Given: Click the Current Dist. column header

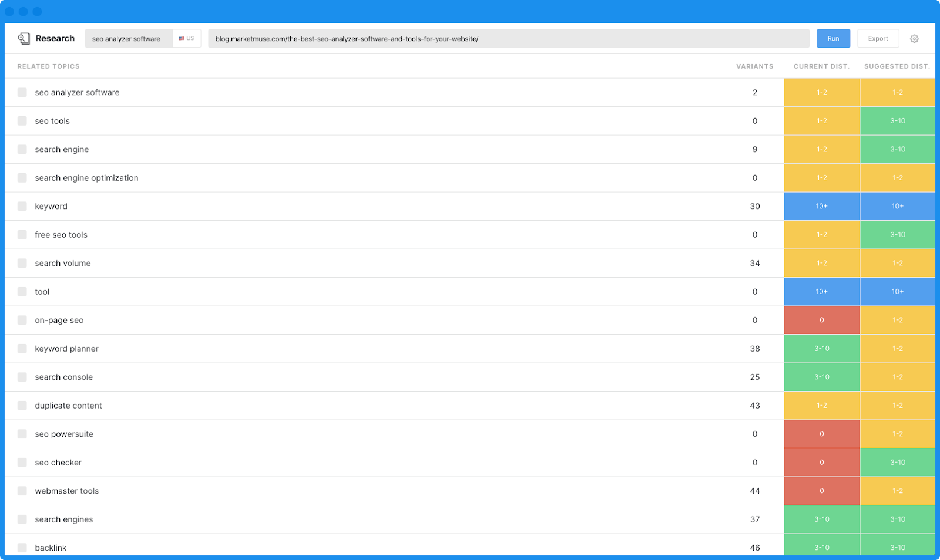Looking at the screenshot, I should tap(821, 66).
